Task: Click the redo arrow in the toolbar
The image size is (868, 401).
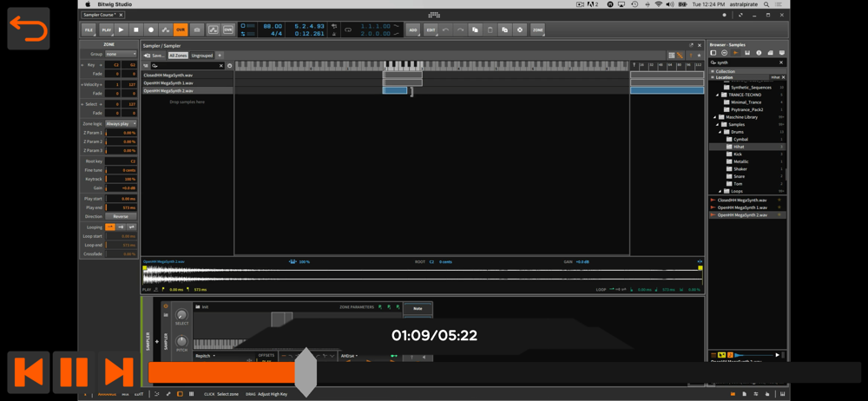Action: [460, 30]
